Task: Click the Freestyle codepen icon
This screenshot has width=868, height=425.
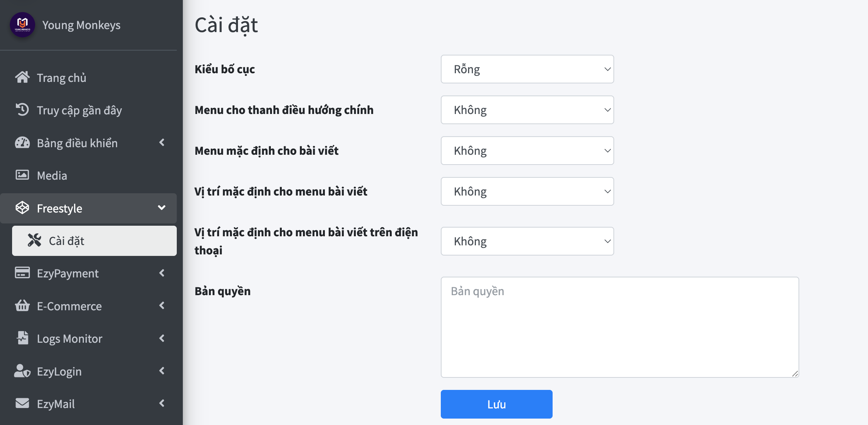Action: click(22, 208)
